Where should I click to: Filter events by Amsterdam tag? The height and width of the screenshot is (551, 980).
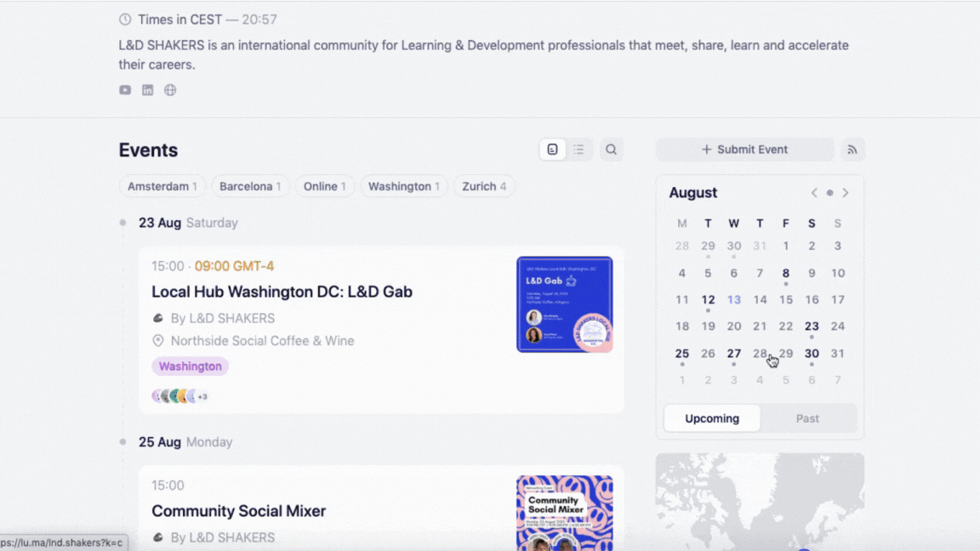click(x=162, y=186)
